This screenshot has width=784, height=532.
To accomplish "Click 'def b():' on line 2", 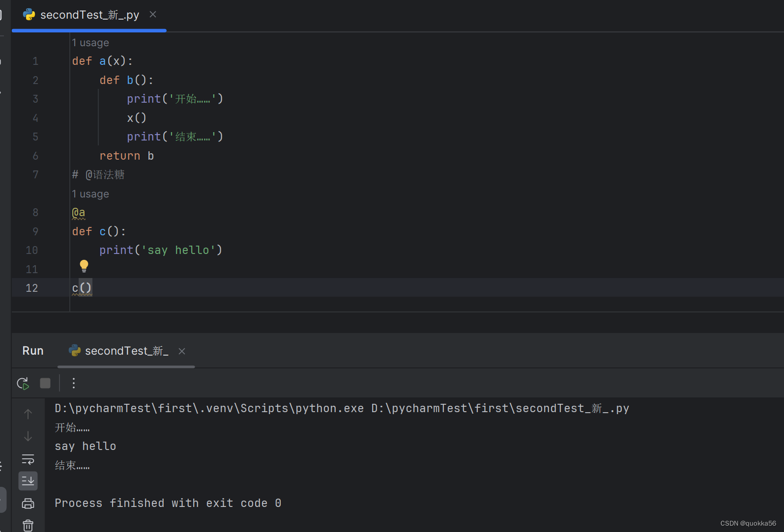I will point(126,80).
